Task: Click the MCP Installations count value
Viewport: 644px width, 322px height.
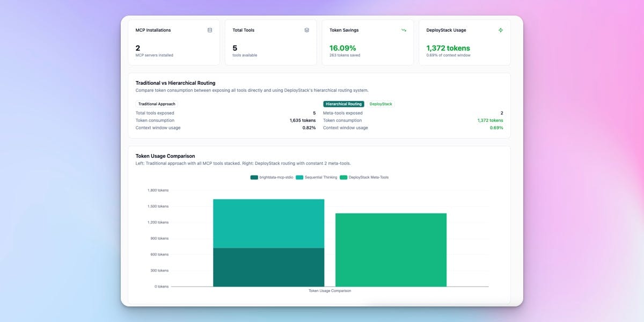Action: (x=139, y=48)
